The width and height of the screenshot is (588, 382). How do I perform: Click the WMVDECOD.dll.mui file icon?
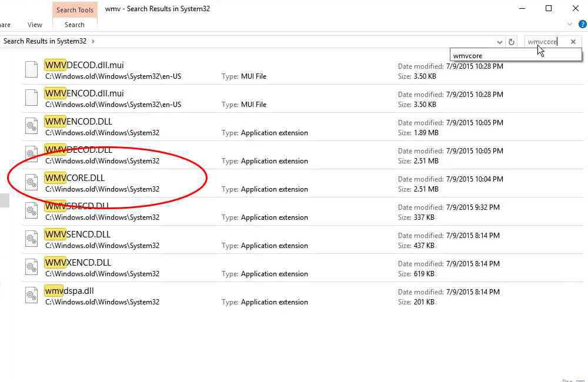[32, 69]
